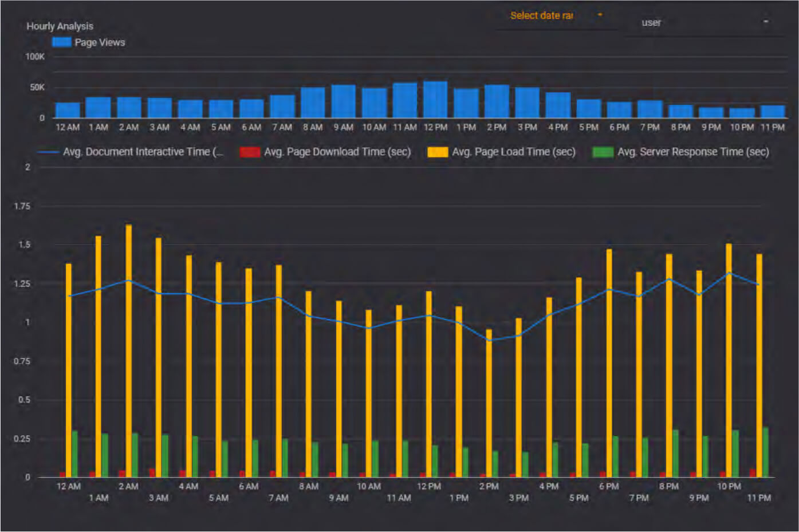Click Avg. Document Interactive Time legend line marker
This screenshot has height=532, width=799.
tap(48, 152)
